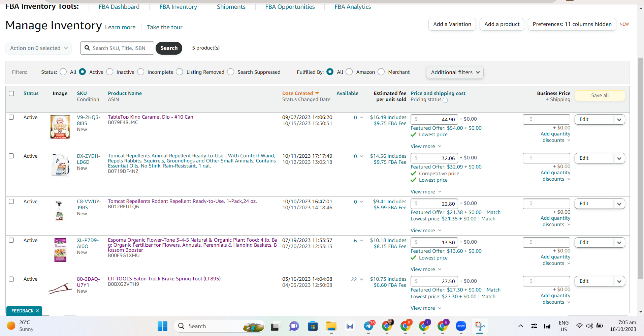
Task: Filter by Listing Removed status
Action: click(x=180, y=72)
